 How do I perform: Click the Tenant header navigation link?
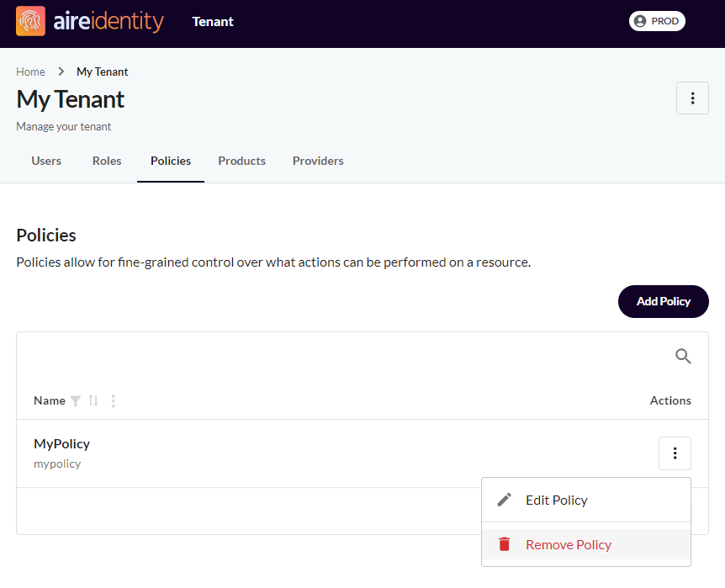tap(213, 21)
